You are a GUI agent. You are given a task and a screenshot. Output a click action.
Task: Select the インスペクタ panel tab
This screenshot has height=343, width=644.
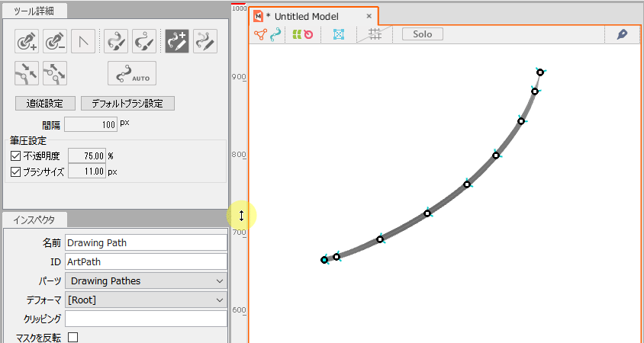(35, 220)
